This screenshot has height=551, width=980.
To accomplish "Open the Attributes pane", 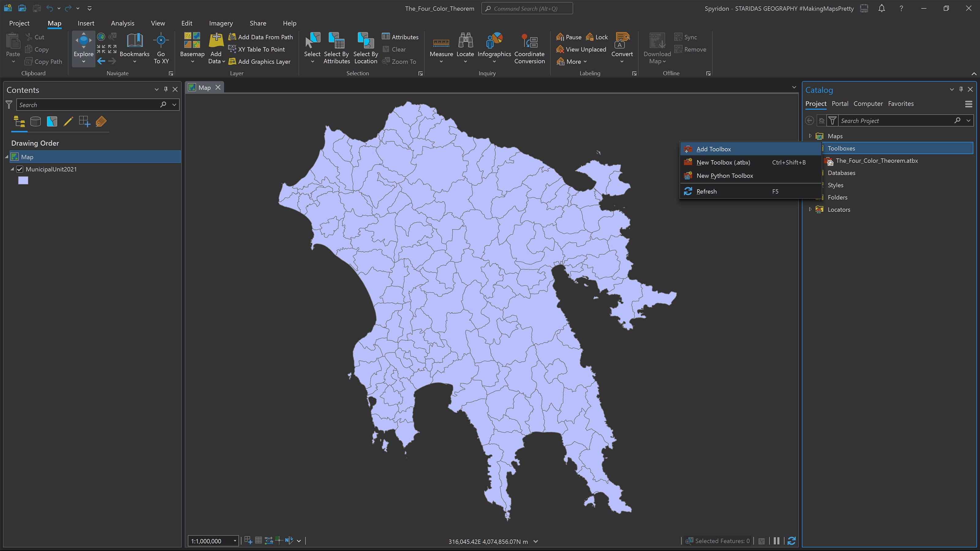I will tap(400, 37).
